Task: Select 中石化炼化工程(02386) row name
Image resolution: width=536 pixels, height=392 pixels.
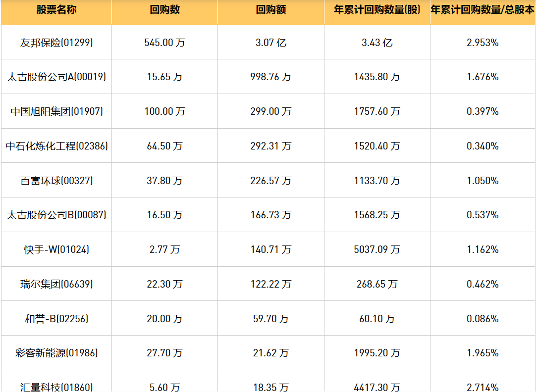Action: (56, 146)
